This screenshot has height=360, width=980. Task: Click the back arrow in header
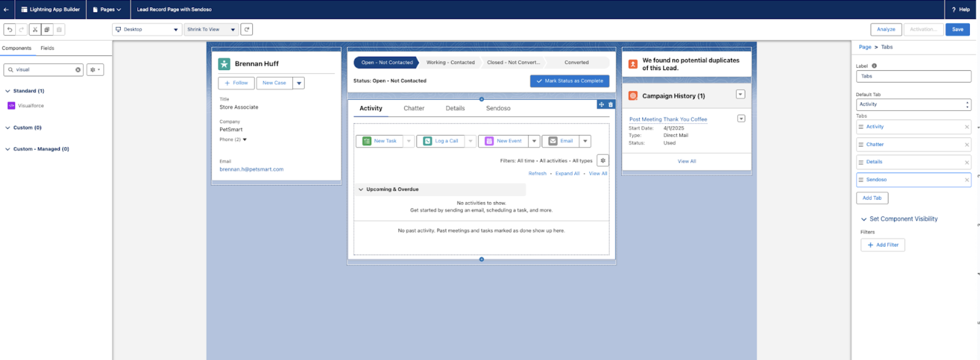click(6, 10)
